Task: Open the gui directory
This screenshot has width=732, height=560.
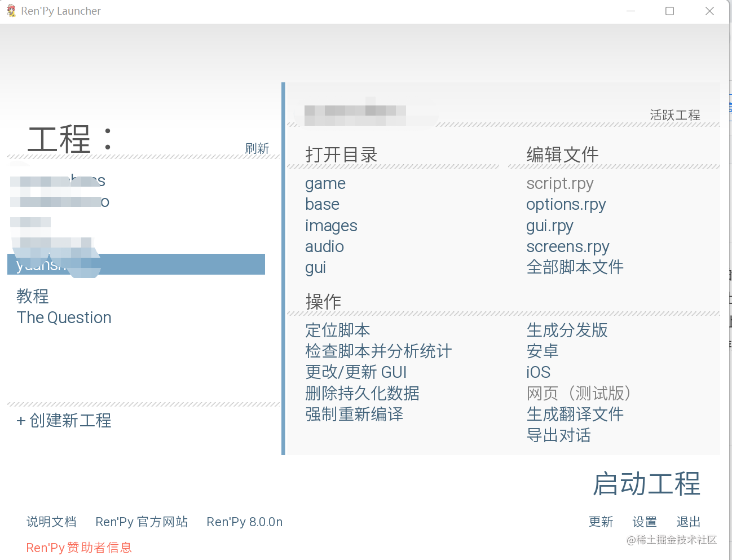Action: click(315, 267)
